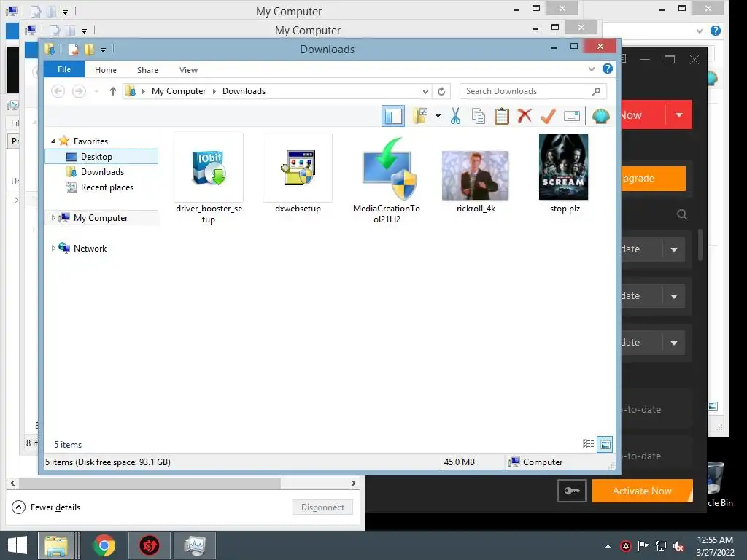Click the red X Delete icon

pyautogui.click(x=525, y=115)
